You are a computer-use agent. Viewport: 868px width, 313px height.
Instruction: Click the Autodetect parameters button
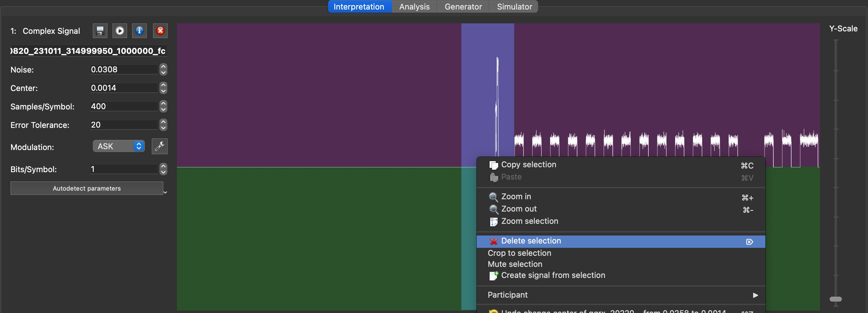tap(87, 188)
